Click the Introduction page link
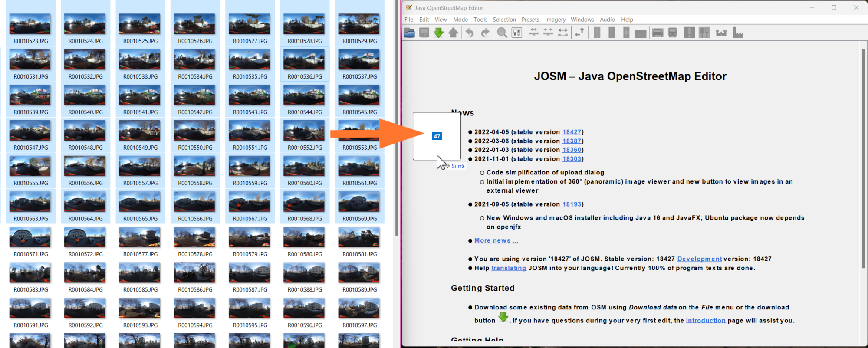 pyautogui.click(x=706, y=321)
